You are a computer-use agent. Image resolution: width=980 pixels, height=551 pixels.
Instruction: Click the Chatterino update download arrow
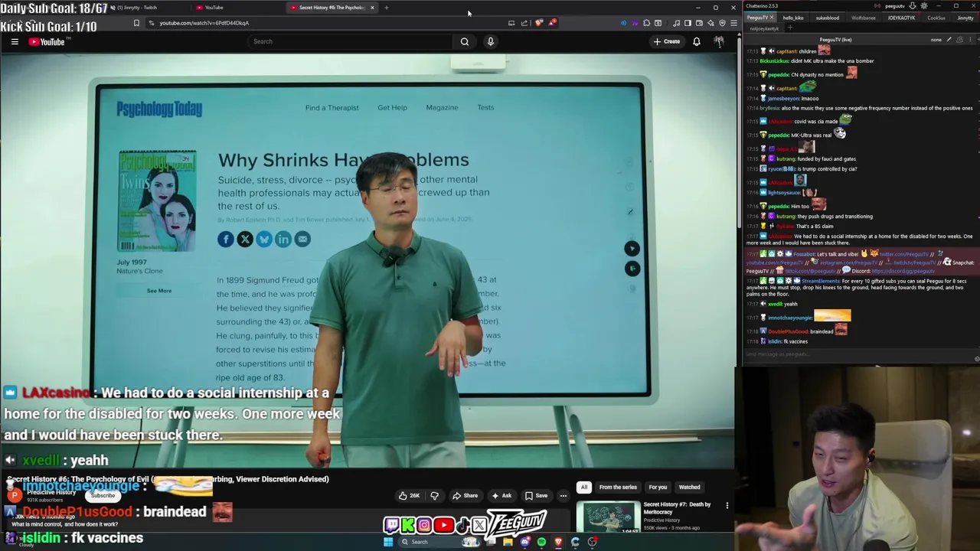(913, 6)
